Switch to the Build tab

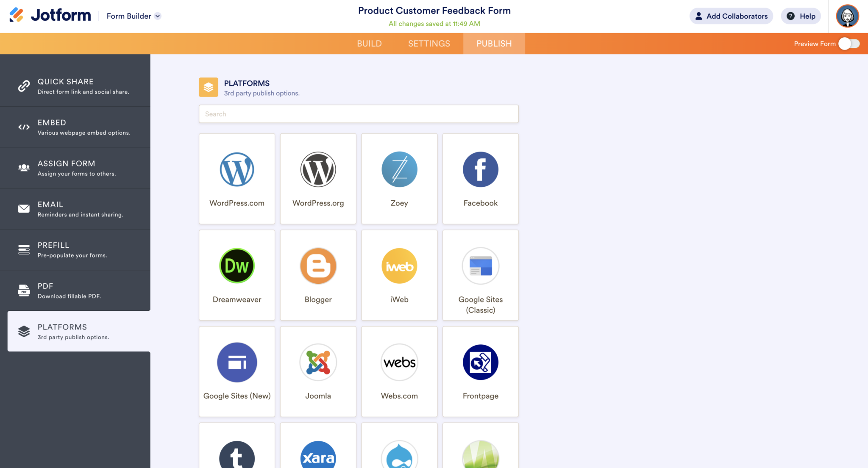(x=369, y=43)
